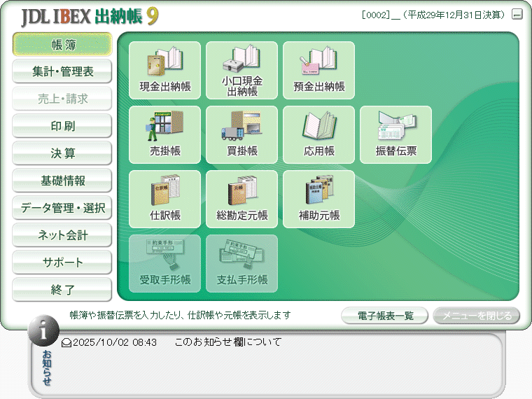Open the 小口現金出納帳 petty cash icon
This screenshot has height=399, width=532.
[242, 71]
